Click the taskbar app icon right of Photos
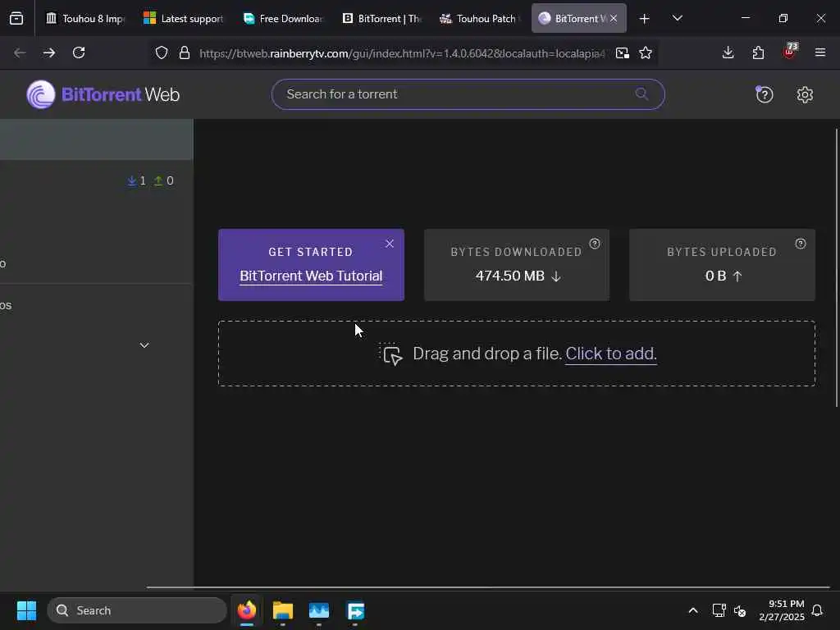 [x=355, y=610]
